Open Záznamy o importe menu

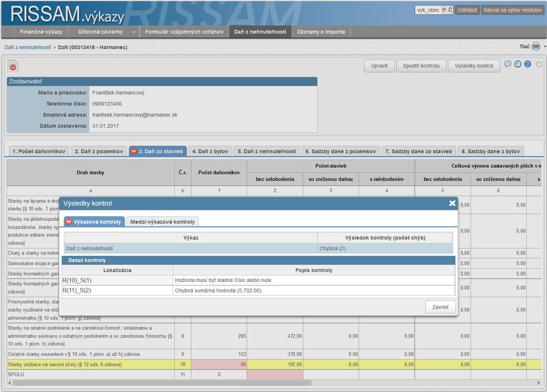(321, 32)
